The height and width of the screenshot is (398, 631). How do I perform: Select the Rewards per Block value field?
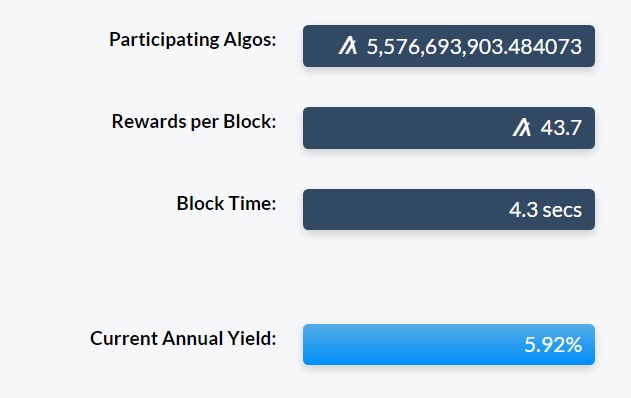click(x=449, y=128)
